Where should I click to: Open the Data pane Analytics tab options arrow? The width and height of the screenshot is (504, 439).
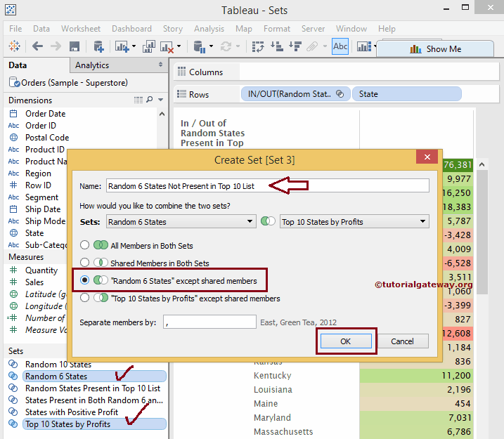[160, 65]
